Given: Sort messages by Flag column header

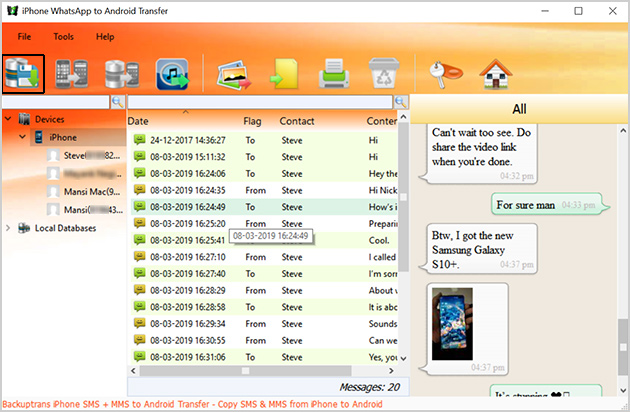Looking at the screenshot, I should tap(252, 121).
